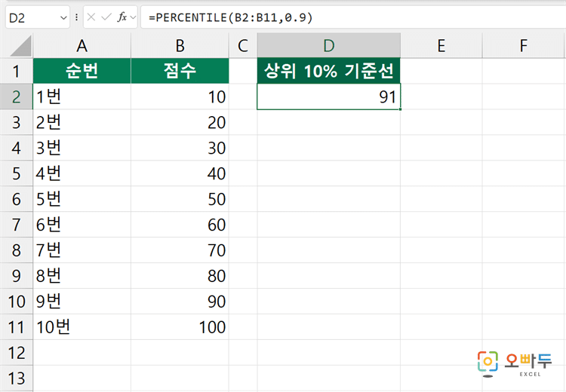Select row 3 header
Screen dimensions: 566x392
[17, 122]
